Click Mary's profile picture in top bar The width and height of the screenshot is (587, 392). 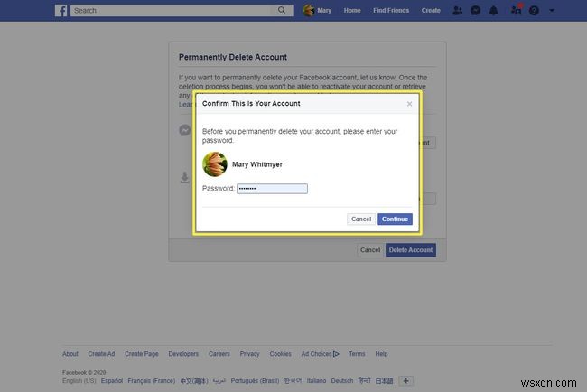point(309,11)
